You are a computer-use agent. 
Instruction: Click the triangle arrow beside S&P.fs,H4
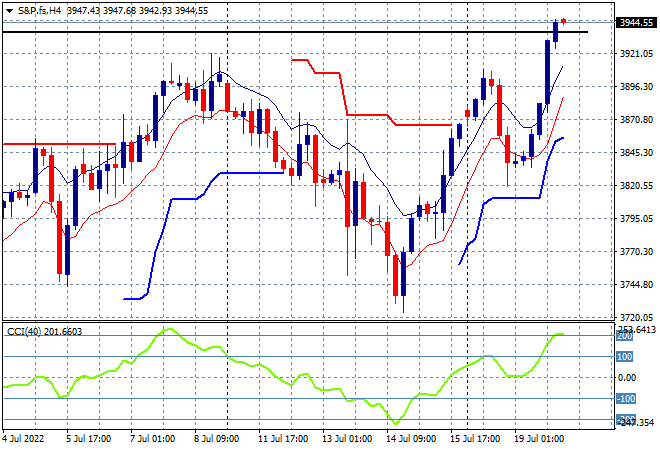tap(9, 11)
